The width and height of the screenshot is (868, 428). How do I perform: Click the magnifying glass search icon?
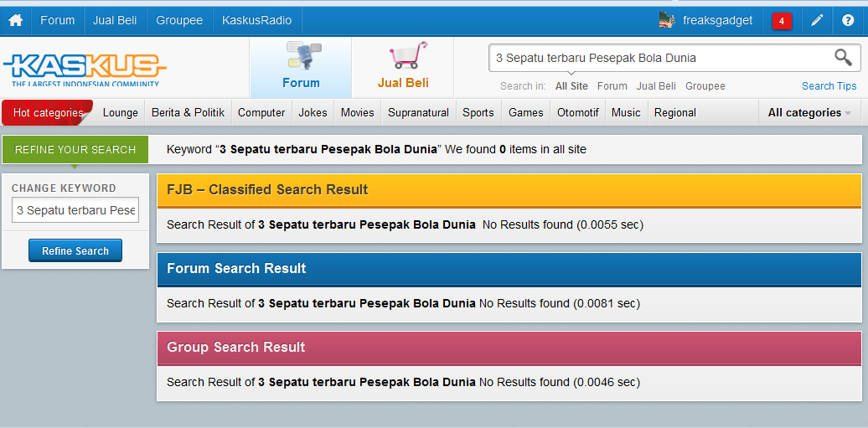click(x=843, y=57)
